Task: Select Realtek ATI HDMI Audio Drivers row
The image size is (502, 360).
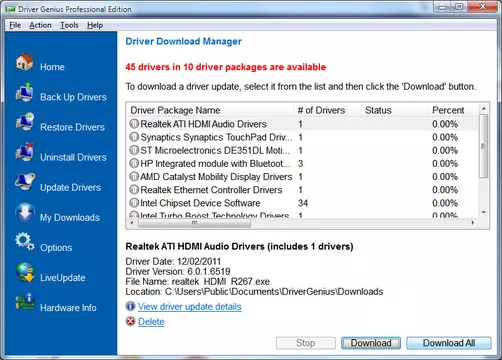Action: (303, 124)
